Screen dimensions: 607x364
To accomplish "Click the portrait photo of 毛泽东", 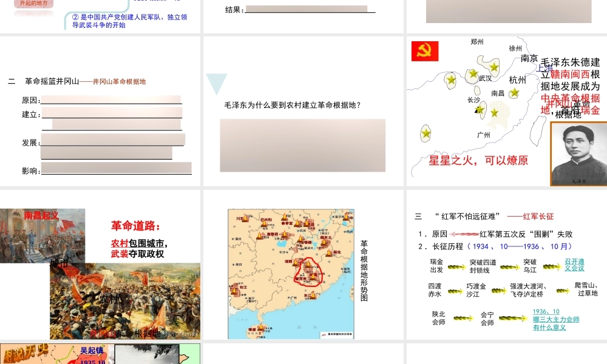I will 578,154.
